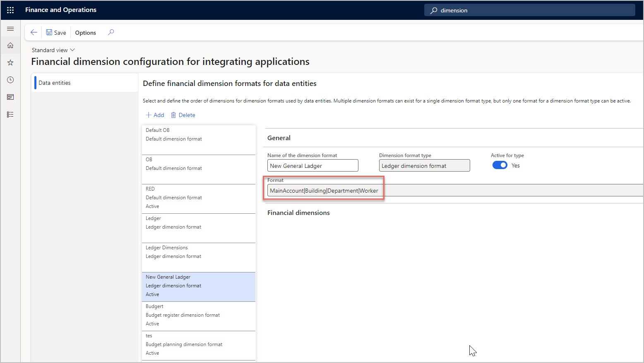644x363 pixels.
Task: Click the Name of dimension format field
Action: tap(312, 165)
